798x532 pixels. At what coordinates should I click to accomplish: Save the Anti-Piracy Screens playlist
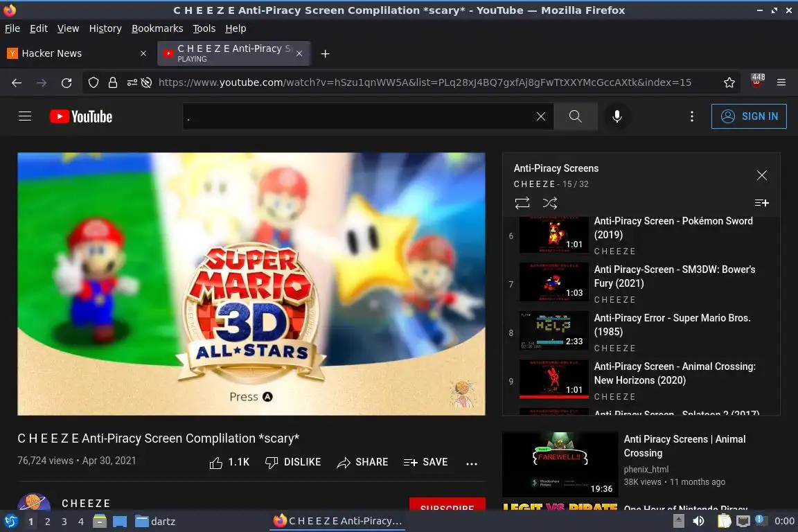[x=761, y=203]
